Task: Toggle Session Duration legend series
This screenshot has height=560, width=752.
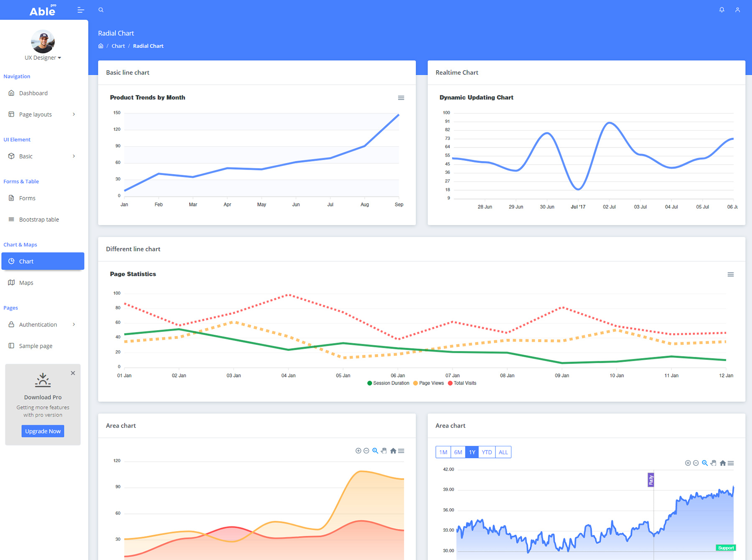Action: (388, 383)
